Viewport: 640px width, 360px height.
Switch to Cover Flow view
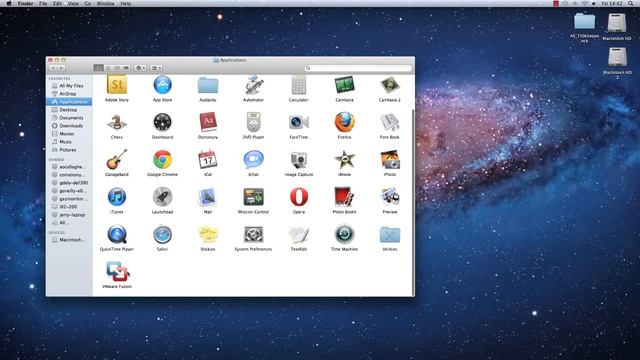pos(126,68)
